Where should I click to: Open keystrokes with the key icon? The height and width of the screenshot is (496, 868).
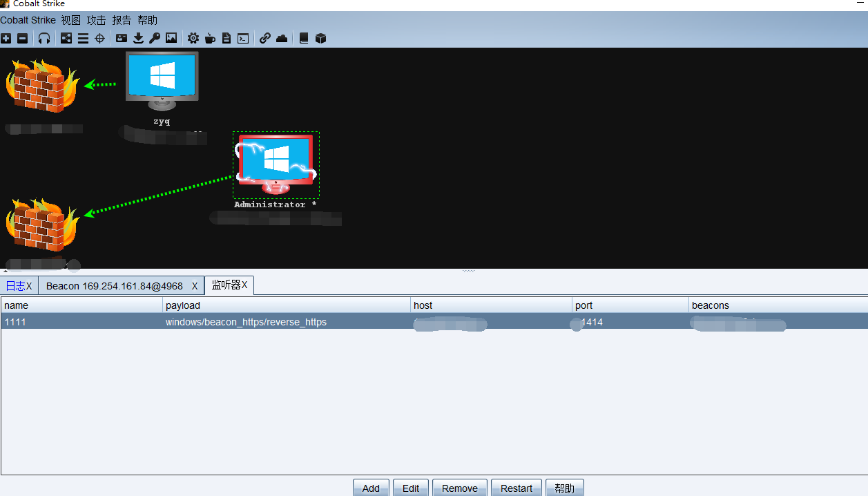point(155,39)
